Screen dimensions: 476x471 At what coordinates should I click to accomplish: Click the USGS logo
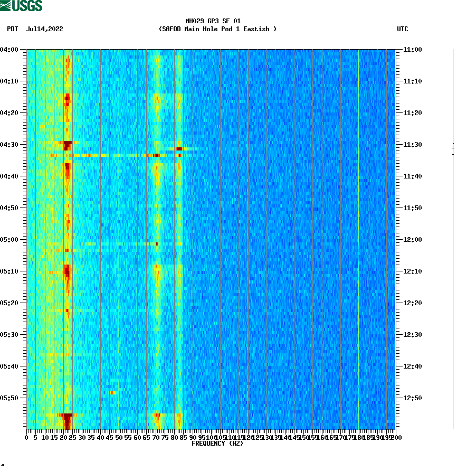point(22,5)
